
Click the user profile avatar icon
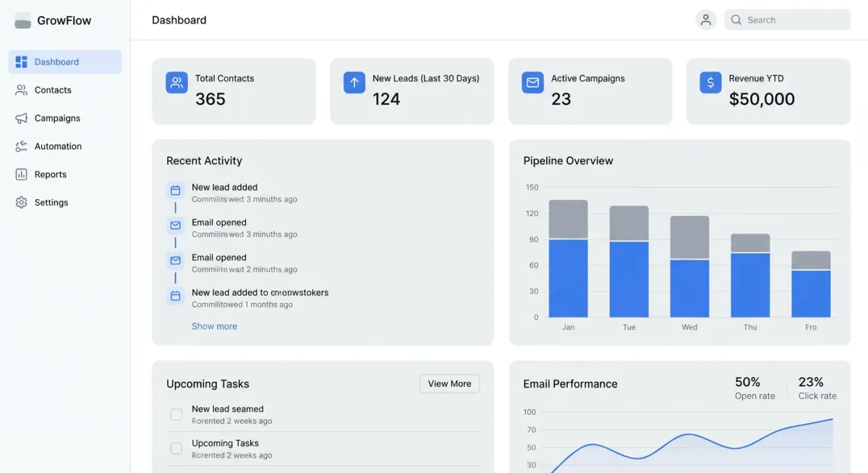pos(705,20)
